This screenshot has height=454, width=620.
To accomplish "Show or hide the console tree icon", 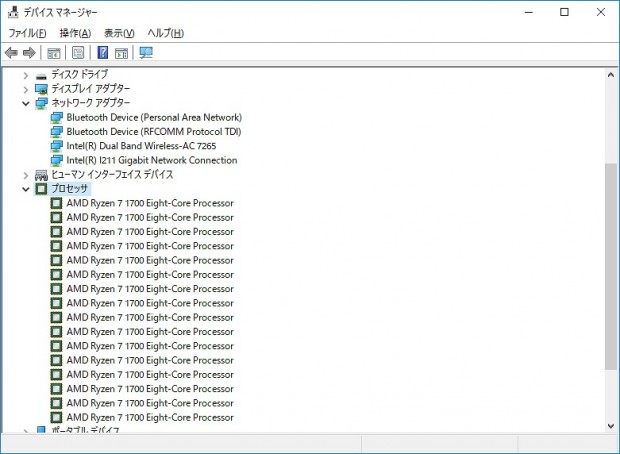I will [53, 53].
